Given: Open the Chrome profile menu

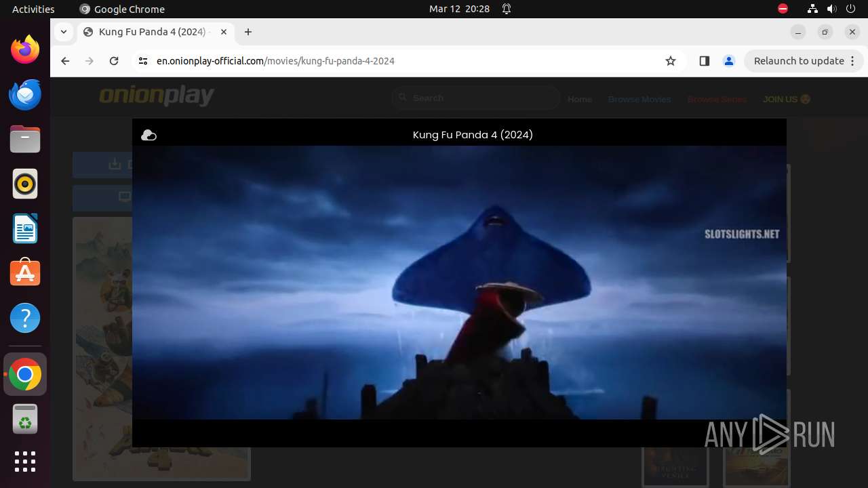Looking at the screenshot, I should 729,61.
